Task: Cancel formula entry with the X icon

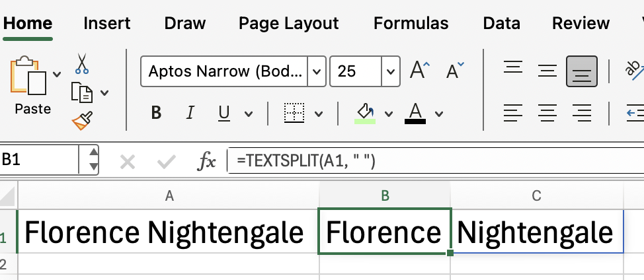Action: tap(128, 162)
